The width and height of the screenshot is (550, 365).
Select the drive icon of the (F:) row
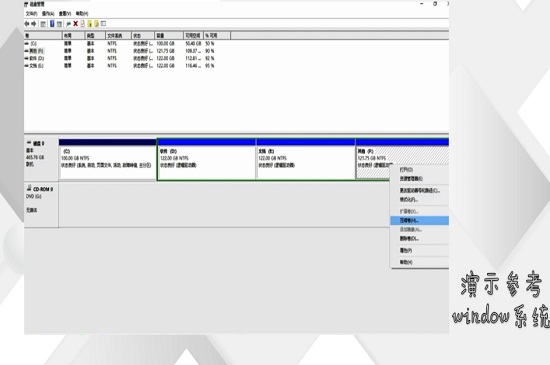[x=27, y=51]
